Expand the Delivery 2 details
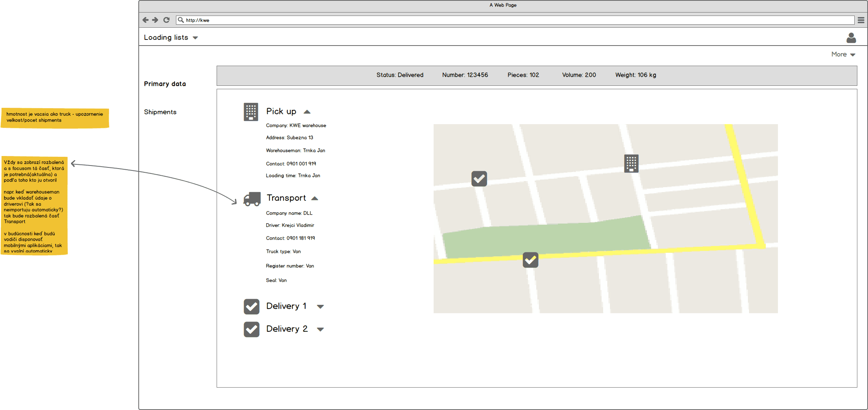This screenshot has width=868, height=410. click(320, 329)
